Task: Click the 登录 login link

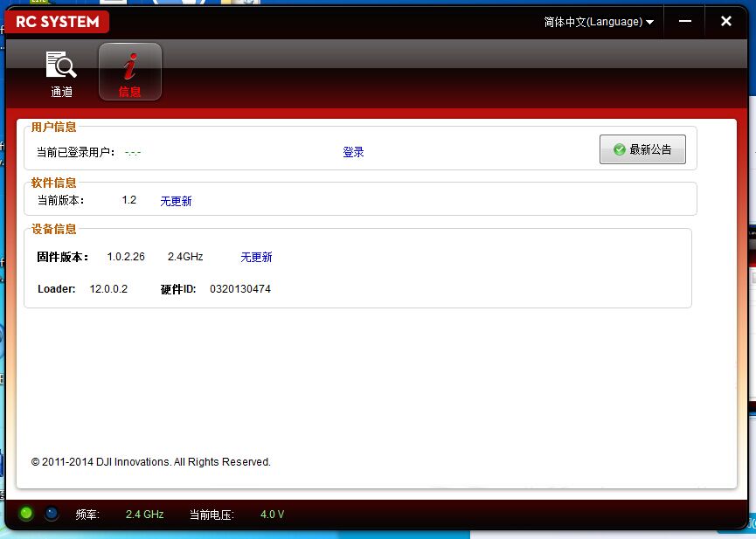Action: pos(353,152)
